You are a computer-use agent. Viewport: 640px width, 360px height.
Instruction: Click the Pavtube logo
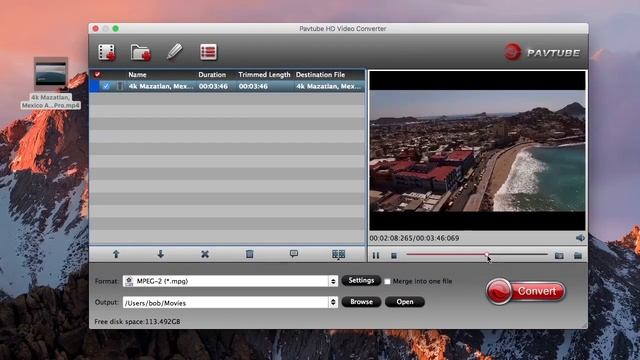[541, 52]
